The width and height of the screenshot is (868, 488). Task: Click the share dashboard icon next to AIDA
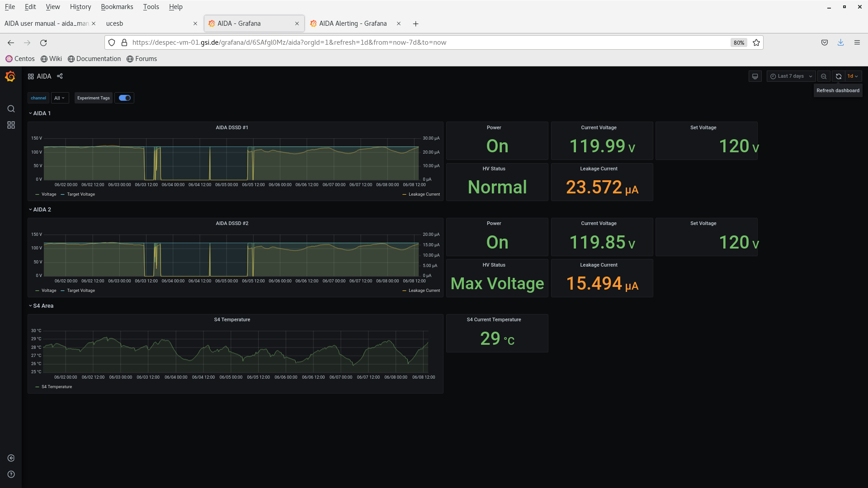[x=60, y=76]
